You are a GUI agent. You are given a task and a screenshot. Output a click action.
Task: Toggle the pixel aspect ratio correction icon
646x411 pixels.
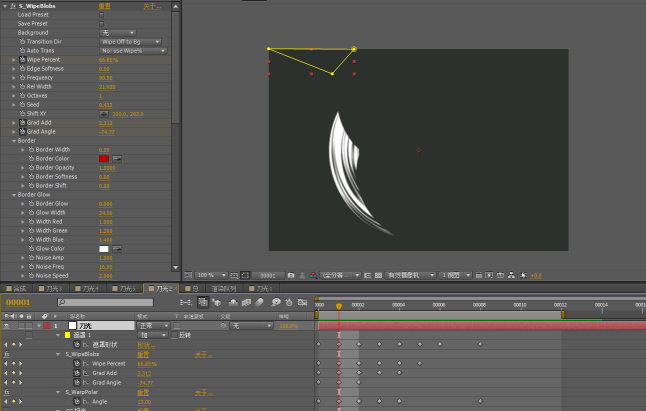479,275
